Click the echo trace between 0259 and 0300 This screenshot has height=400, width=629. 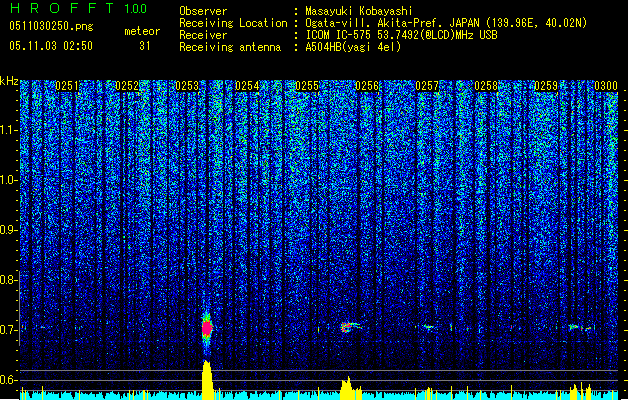pyautogui.click(x=581, y=327)
